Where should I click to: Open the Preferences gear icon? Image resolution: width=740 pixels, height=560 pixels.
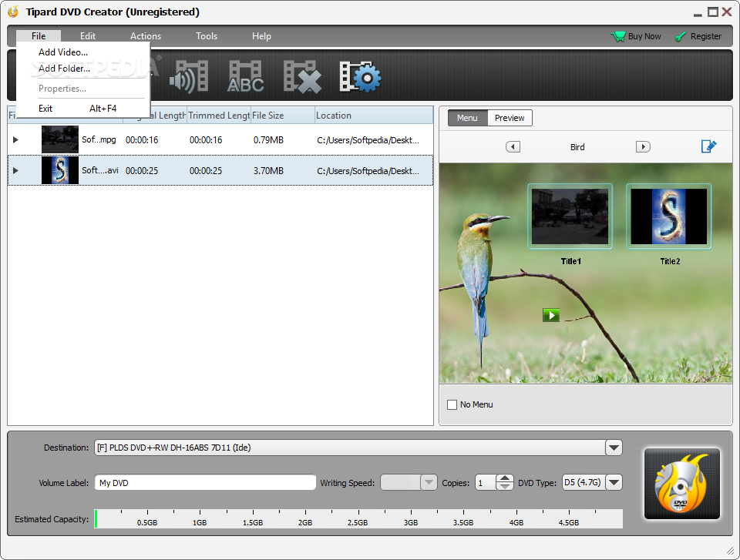click(x=360, y=76)
